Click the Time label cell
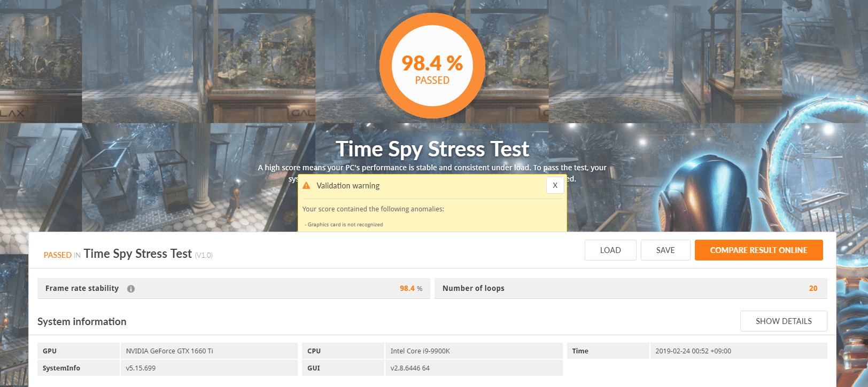Viewport: 868px width, 387px height. (x=608, y=351)
